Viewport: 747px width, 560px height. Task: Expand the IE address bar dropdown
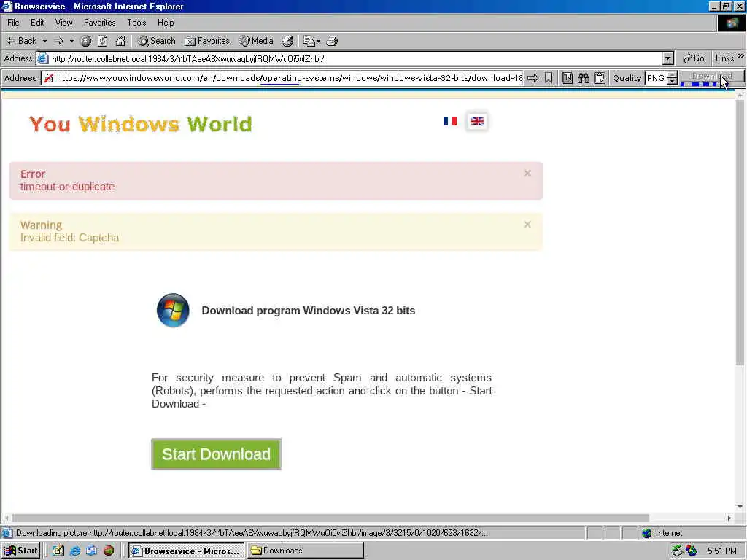668,58
